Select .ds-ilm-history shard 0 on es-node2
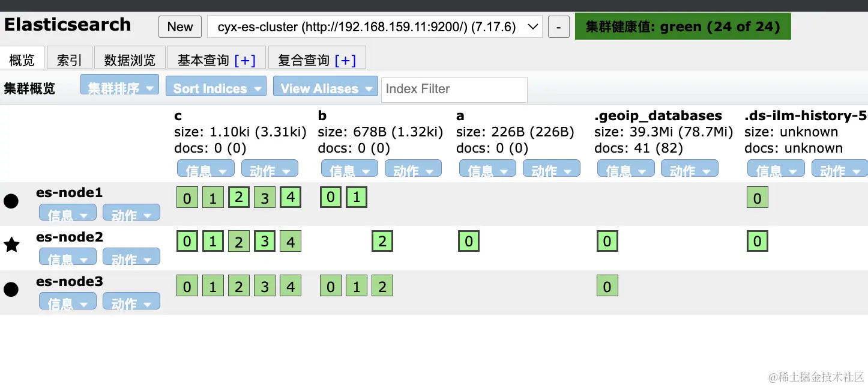 [758, 242]
